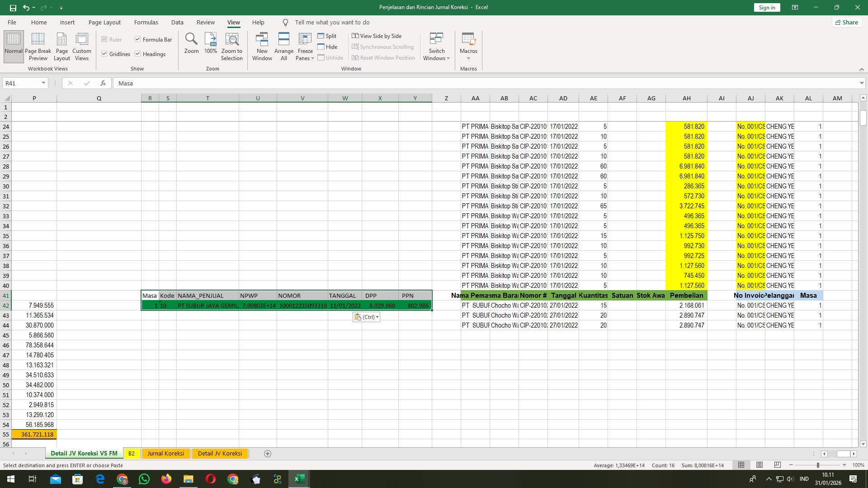Uncheck the Gridlines checkbox

tap(104, 54)
